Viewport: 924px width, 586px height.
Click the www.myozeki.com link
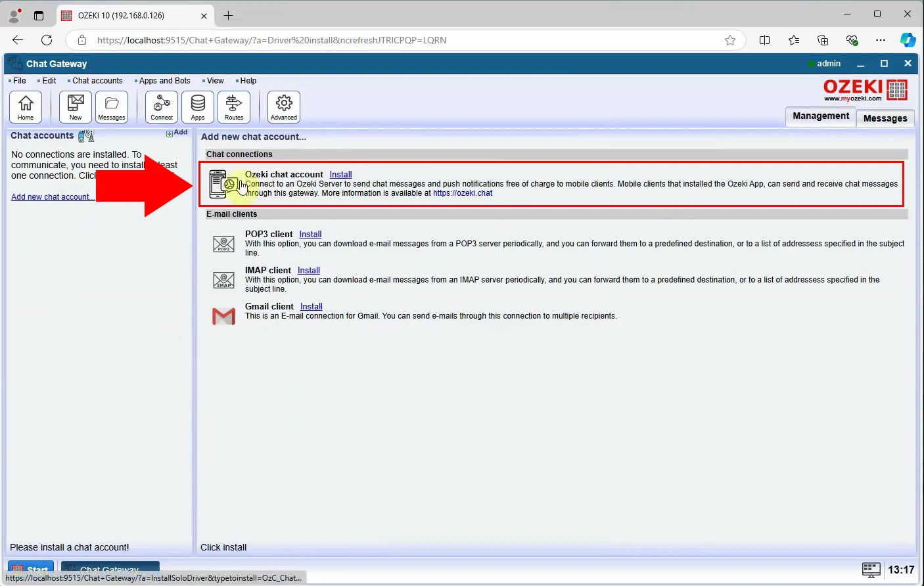click(x=853, y=99)
